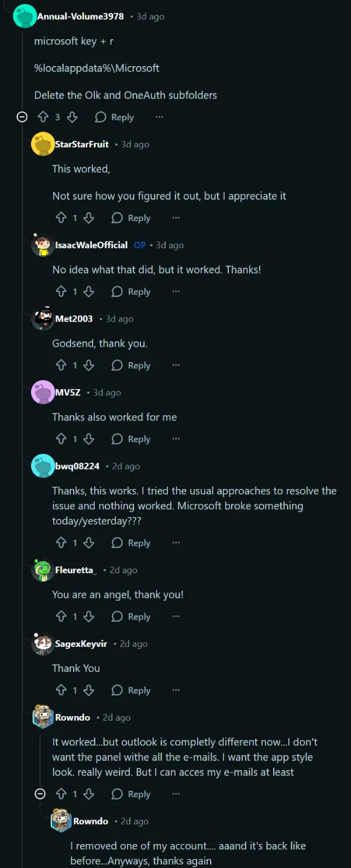
Task: Upvote Met2003's 'Godsend' comment
Action: point(61,366)
